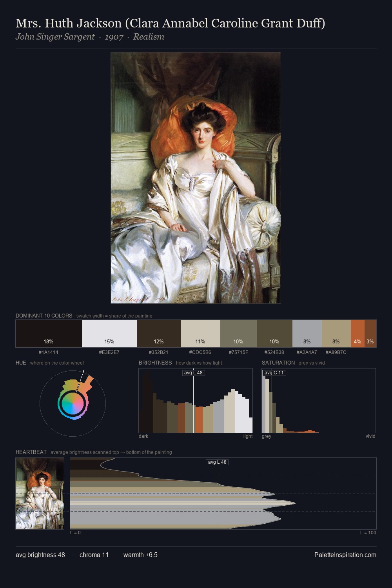392x588 pixels.
Task: Click the hex code #A89B7C text
Action: (x=336, y=352)
